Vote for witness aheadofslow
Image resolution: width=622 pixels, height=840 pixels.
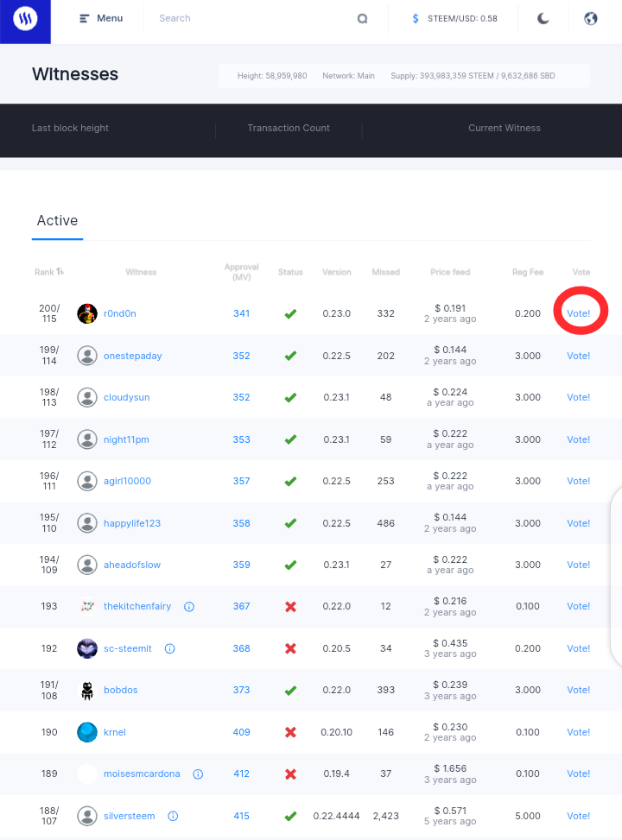(579, 565)
